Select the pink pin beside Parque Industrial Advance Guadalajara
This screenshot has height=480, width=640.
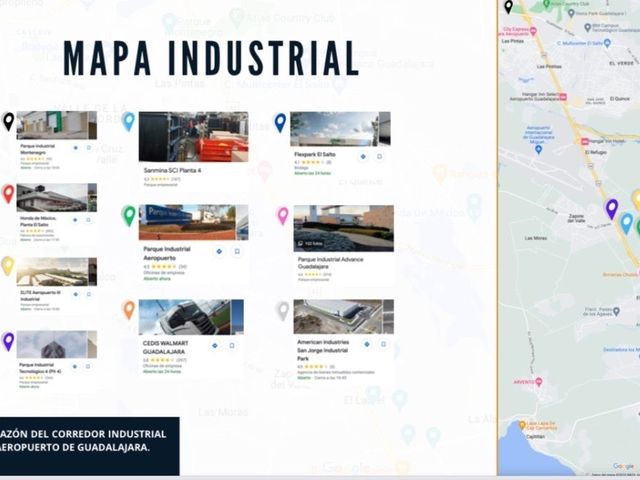click(x=283, y=216)
